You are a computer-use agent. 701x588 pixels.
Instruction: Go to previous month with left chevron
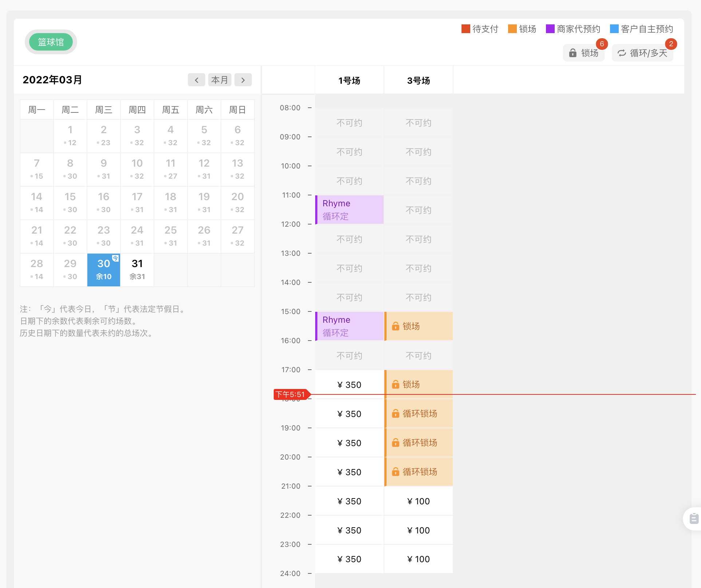pyautogui.click(x=197, y=80)
